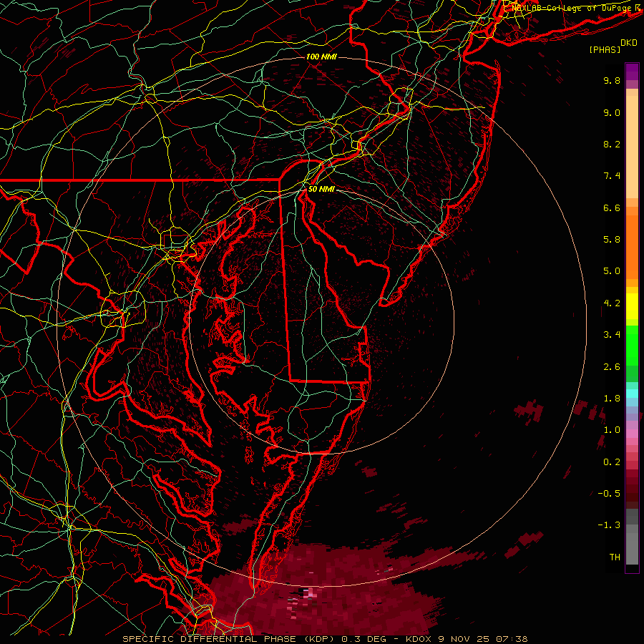Click the 07:38 timestamp in the bottom caption
644x644 pixels.
coord(511,639)
